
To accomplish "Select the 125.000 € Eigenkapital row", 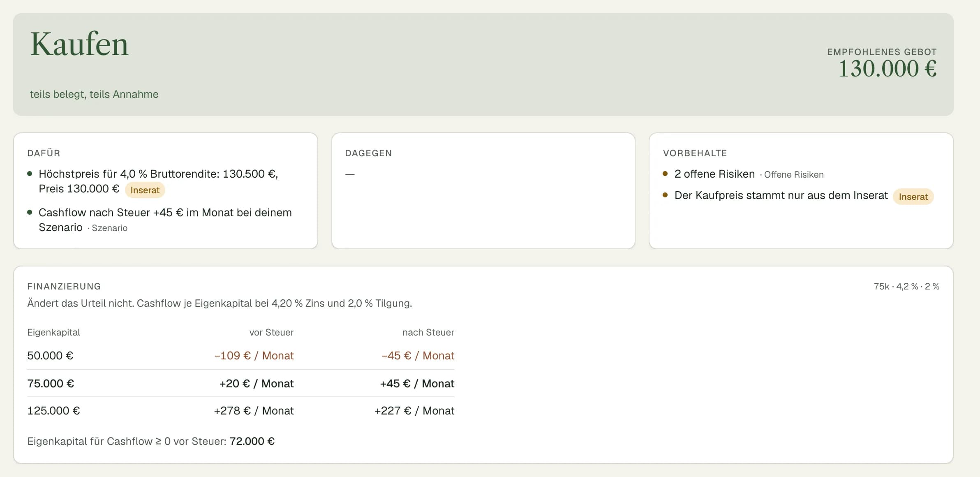I will point(240,411).
